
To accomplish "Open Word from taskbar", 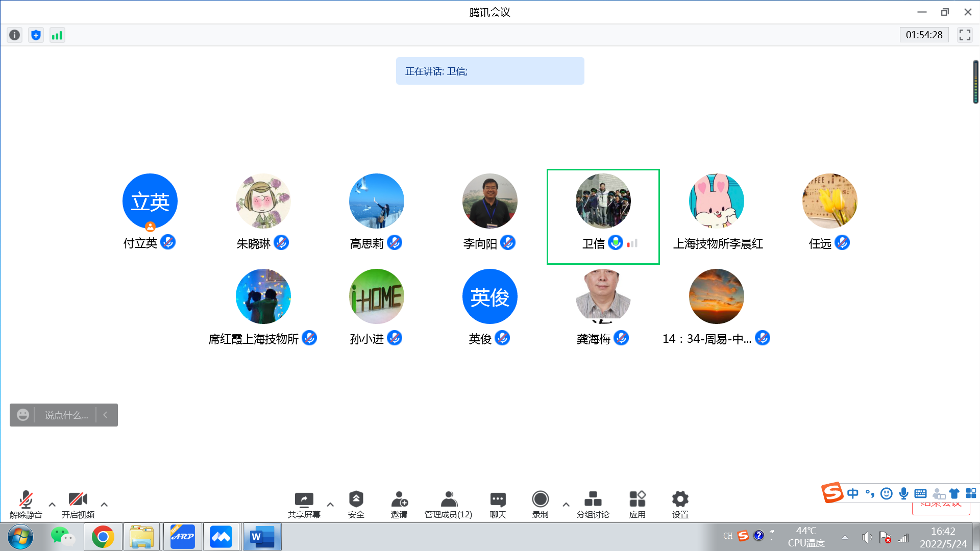I will coord(262,537).
